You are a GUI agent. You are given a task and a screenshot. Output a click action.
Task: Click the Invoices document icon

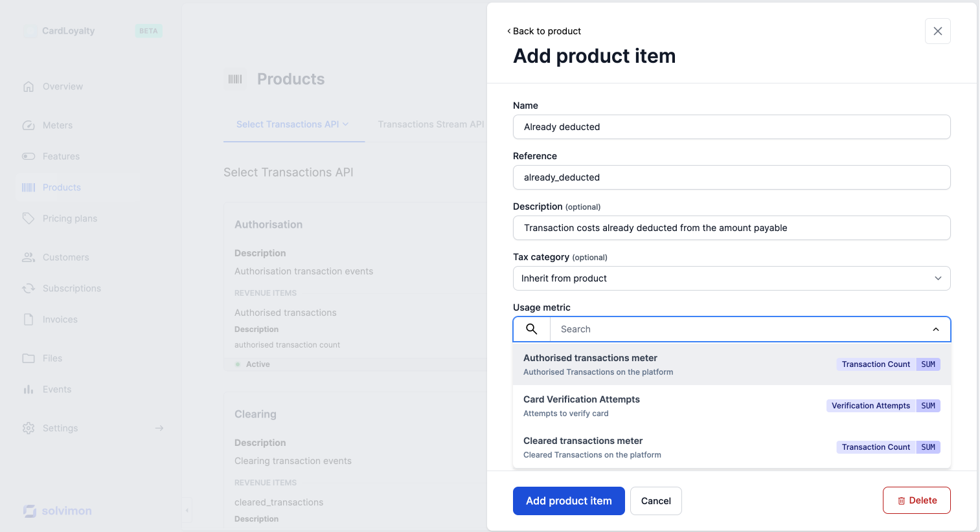pyautogui.click(x=28, y=320)
